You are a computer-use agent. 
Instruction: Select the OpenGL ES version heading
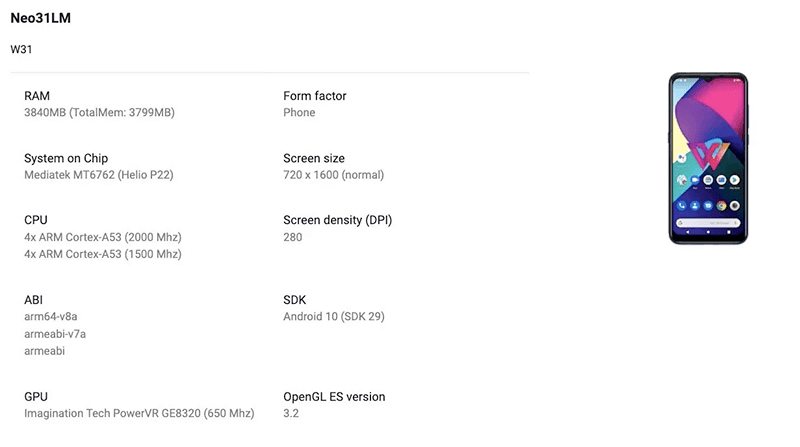pos(334,397)
